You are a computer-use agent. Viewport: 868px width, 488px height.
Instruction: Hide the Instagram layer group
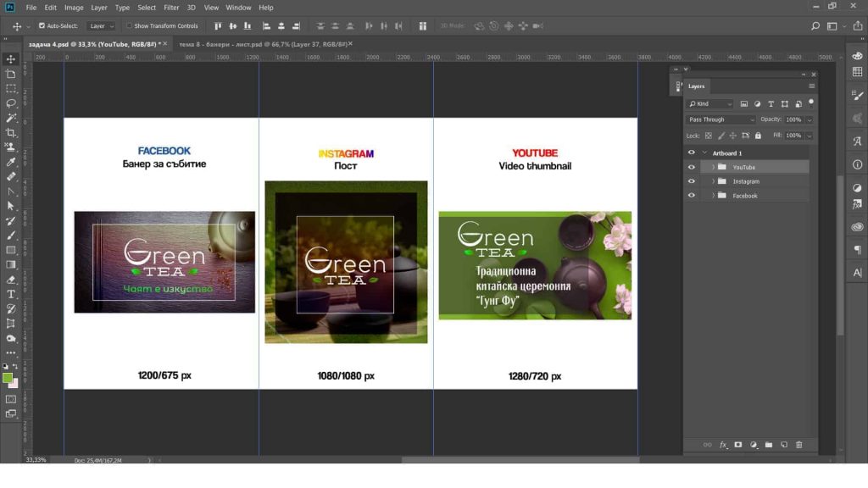(692, 181)
